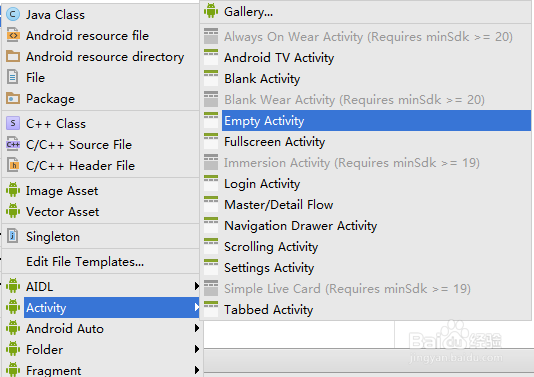
Task: Expand the Fragment submenu arrow
Action: click(x=197, y=370)
